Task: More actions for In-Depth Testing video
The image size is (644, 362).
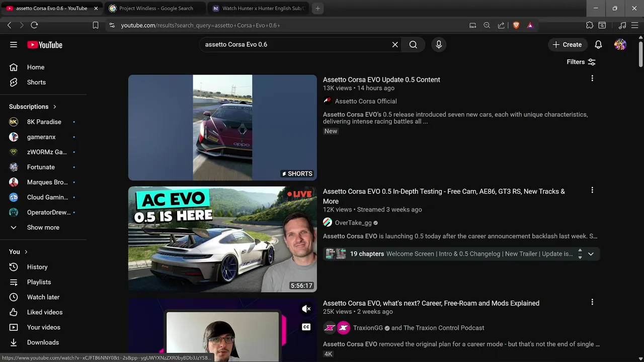Action: [592, 190]
